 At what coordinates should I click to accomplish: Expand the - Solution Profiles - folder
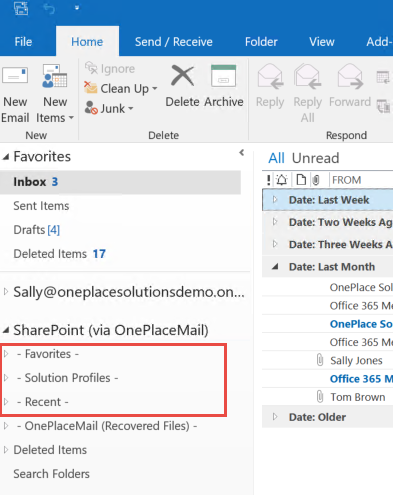[6, 378]
